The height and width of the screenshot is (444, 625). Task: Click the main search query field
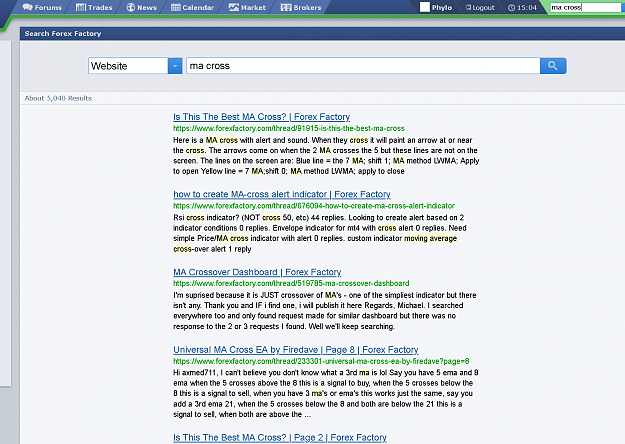(363, 66)
